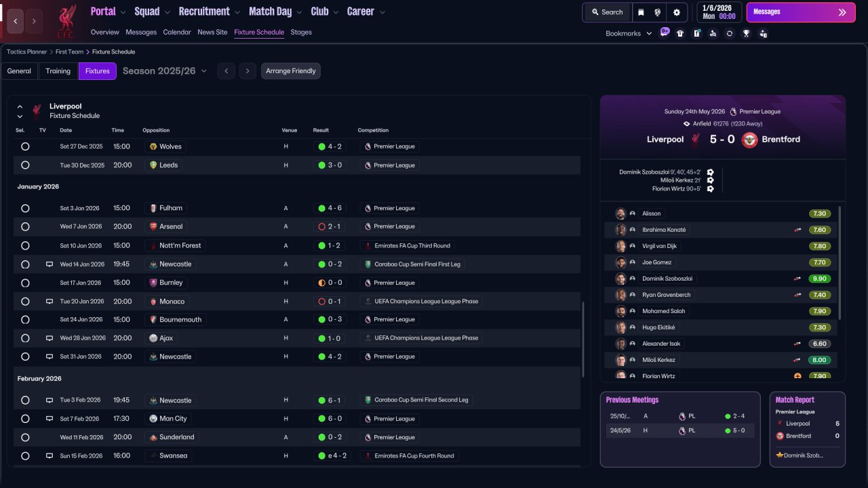
Task: Click the substitution icon on Ibrahima Konaté's row
Action: tap(798, 230)
